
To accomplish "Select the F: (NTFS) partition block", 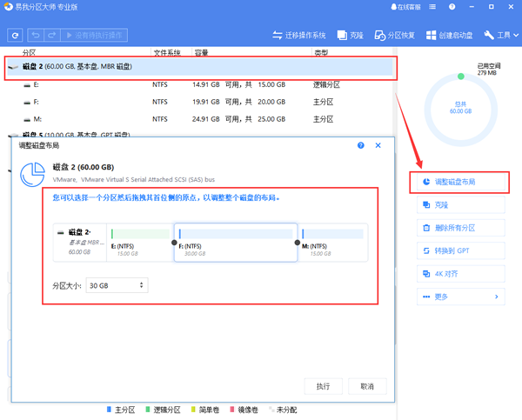I will pyautogui.click(x=235, y=243).
